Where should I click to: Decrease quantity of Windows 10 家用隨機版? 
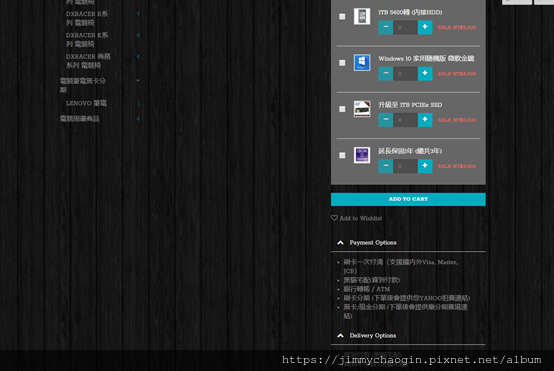tap(385, 73)
